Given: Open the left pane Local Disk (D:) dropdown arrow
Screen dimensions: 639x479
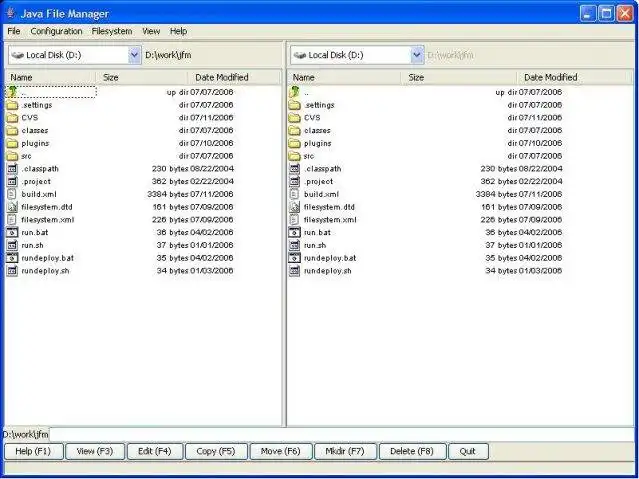Looking at the screenshot, I should [x=134, y=55].
